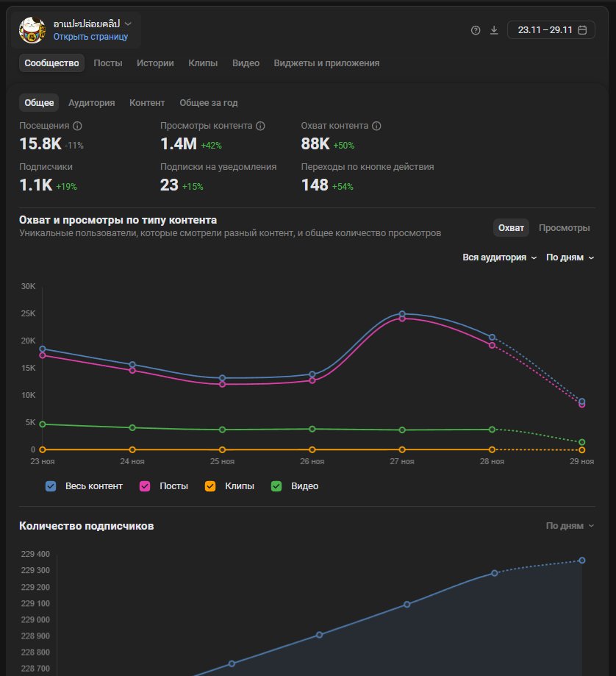This screenshot has width=616, height=676.
Task: Open По дням dropdown for subscribers chart
Action: pyautogui.click(x=570, y=526)
